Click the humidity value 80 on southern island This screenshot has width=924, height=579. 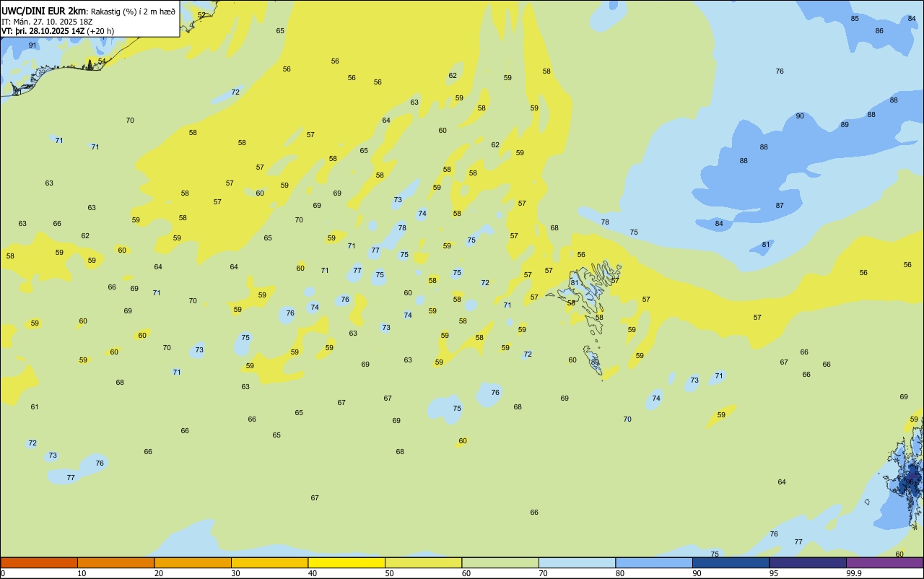[x=595, y=362]
